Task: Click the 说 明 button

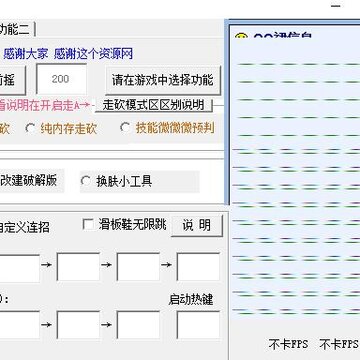Action: click(x=197, y=226)
